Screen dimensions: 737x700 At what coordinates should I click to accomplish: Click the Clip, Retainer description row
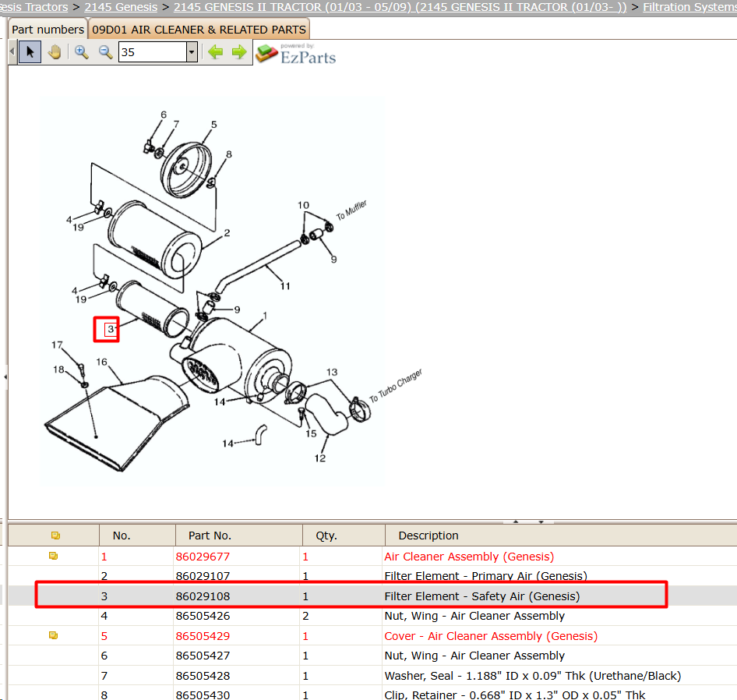coord(515,695)
